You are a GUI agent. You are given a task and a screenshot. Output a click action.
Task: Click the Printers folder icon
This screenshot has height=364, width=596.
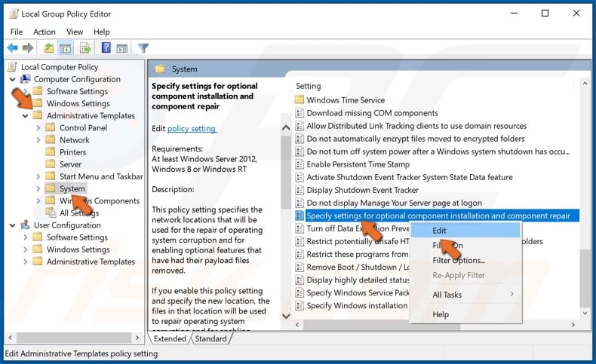pos(51,151)
